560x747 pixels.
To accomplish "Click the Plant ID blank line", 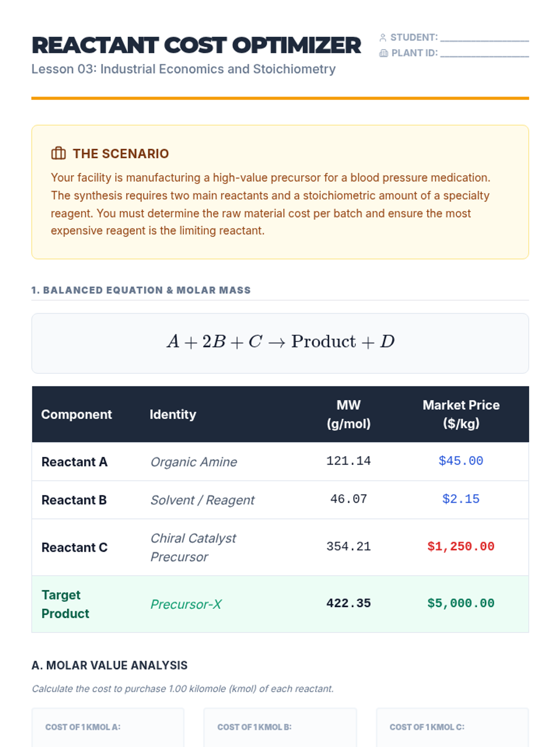I will point(484,53).
